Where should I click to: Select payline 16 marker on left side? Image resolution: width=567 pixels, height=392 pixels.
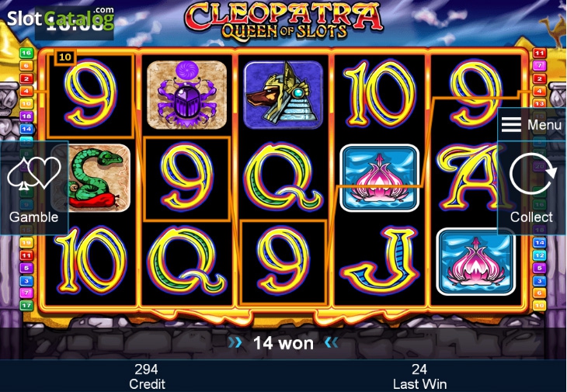click(26, 53)
